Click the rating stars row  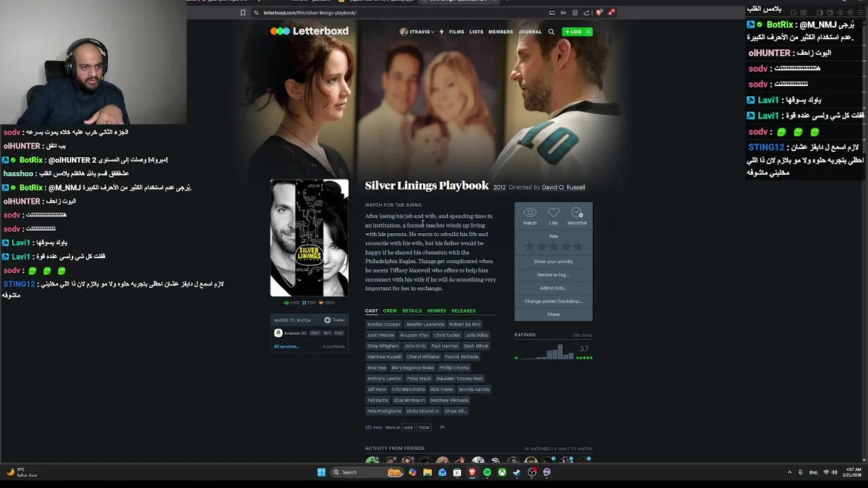553,247
